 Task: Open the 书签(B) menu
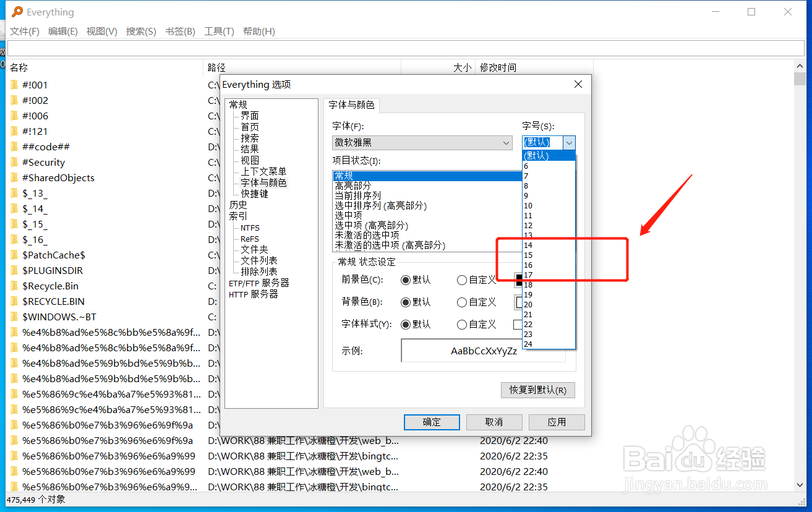coord(180,32)
